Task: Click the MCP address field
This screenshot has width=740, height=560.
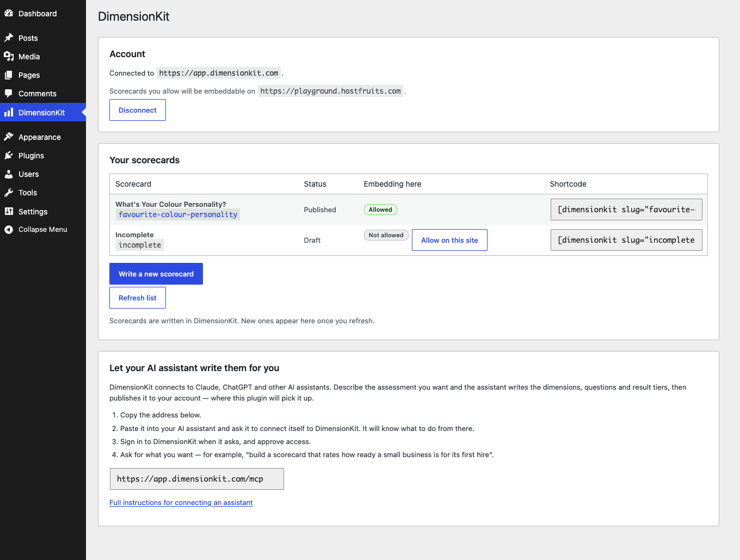Action: 197,479
